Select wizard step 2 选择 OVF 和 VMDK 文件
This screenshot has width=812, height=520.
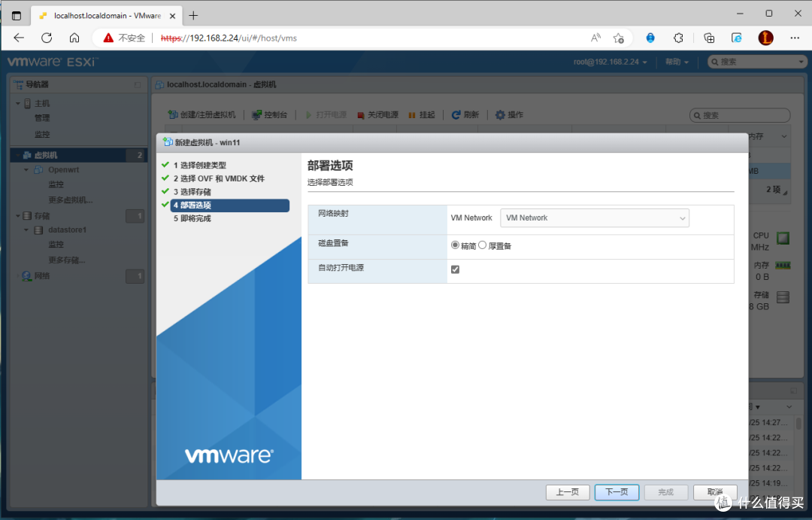[222, 178]
